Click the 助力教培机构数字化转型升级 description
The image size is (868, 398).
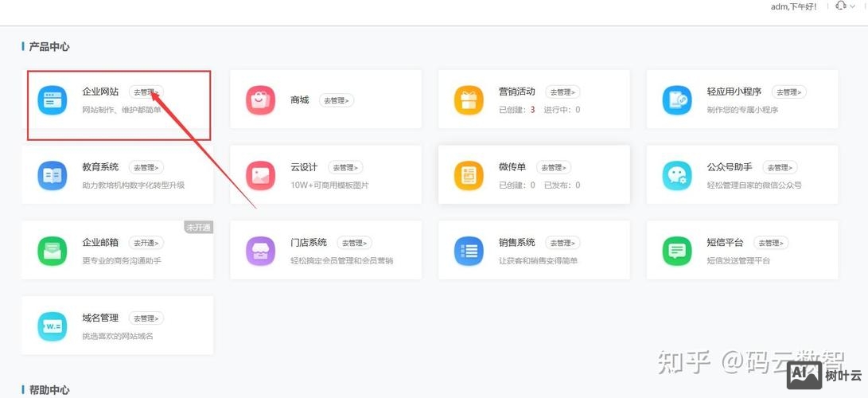pos(134,185)
